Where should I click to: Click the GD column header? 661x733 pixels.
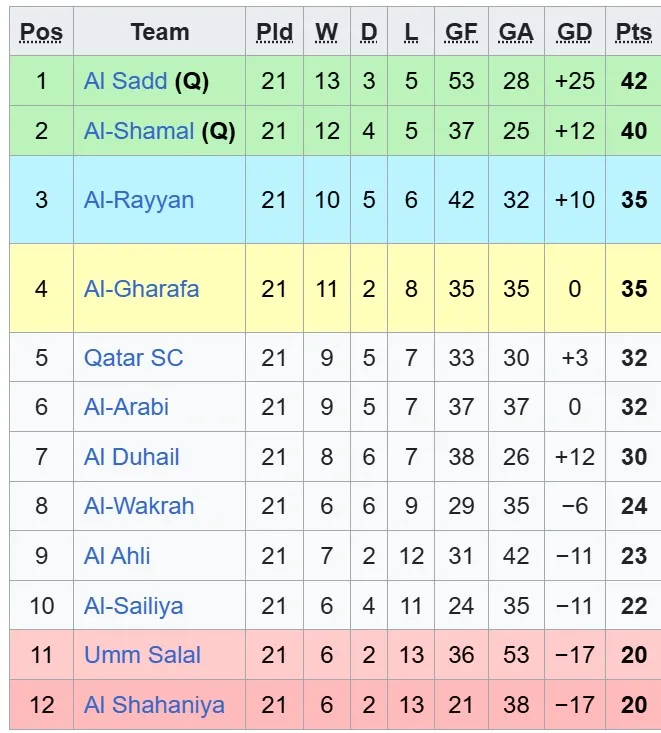[x=575, y=32]
